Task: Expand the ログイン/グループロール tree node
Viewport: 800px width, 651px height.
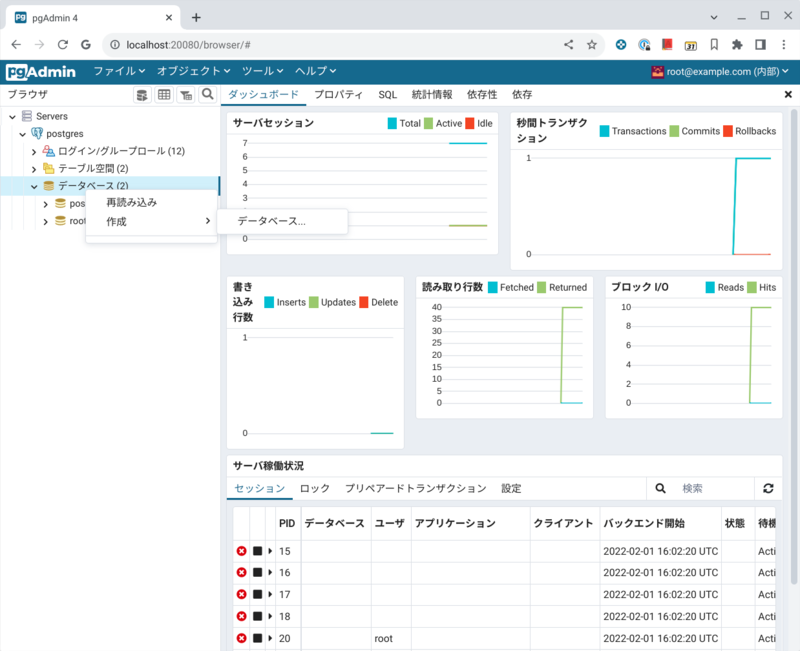Action: (x=34, y=151)
